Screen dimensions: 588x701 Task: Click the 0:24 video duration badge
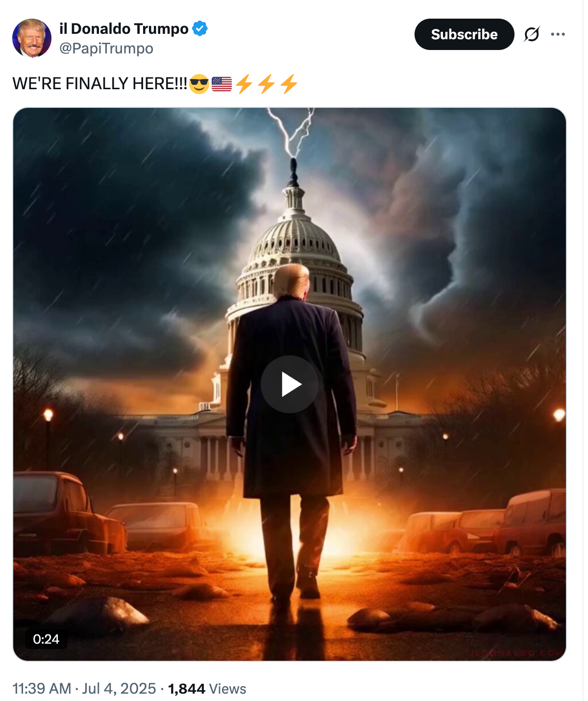(x=46, y=639)
